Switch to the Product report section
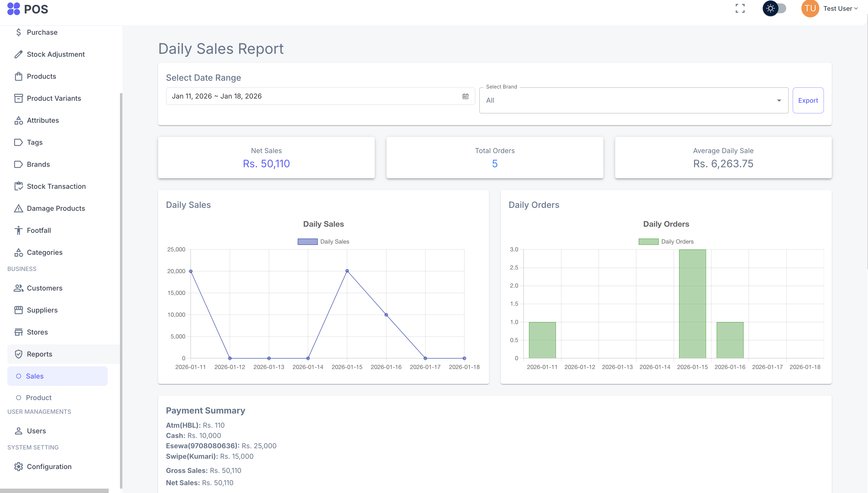 pyautogui.click(x=39, y=398)
